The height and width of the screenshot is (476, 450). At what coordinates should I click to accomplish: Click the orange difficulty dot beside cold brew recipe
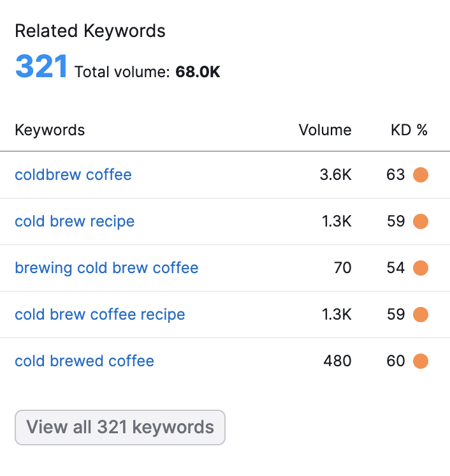pyautogui.click(x=420, y=221)
